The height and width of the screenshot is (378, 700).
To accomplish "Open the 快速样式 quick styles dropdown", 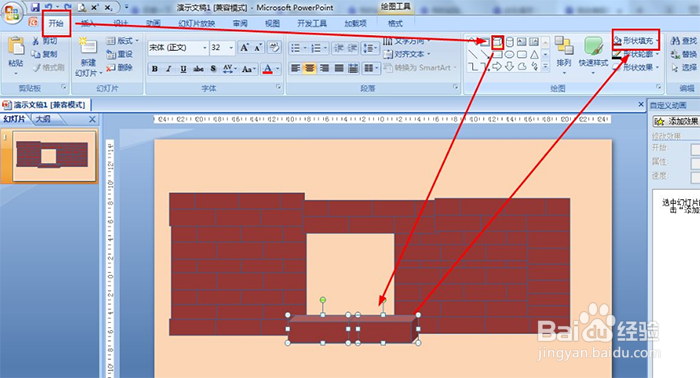I will (x=593, y=54).
